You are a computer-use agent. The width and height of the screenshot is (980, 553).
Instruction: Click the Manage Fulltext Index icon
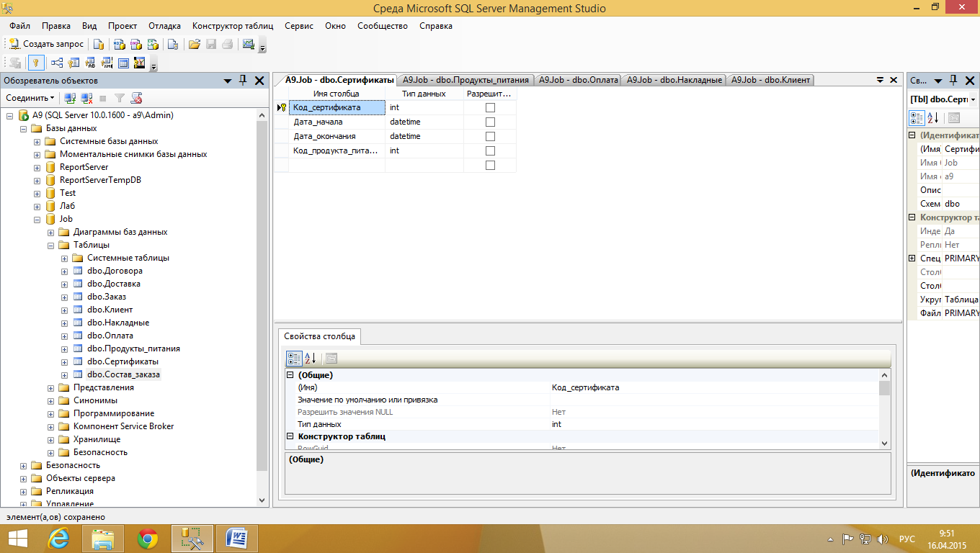pos(91,63)
